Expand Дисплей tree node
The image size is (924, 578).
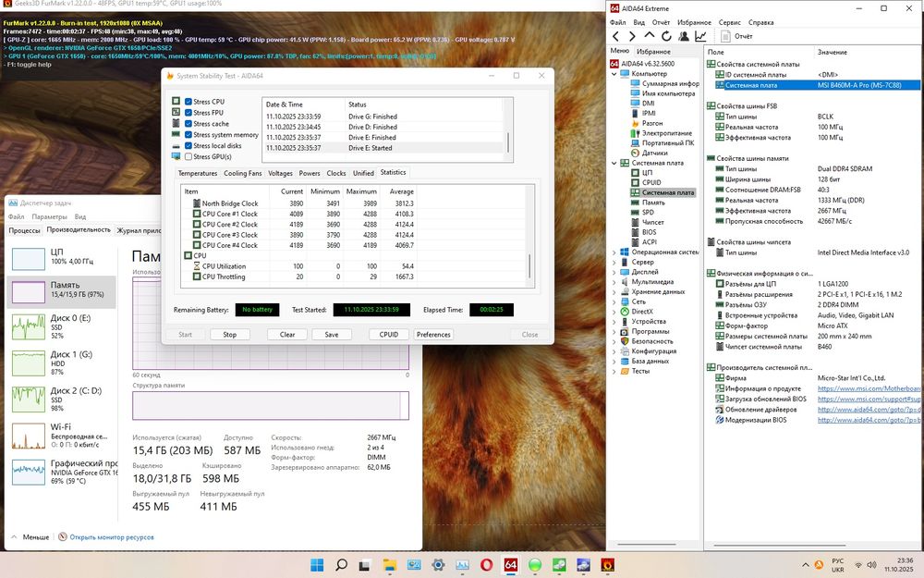pos(614,272)
